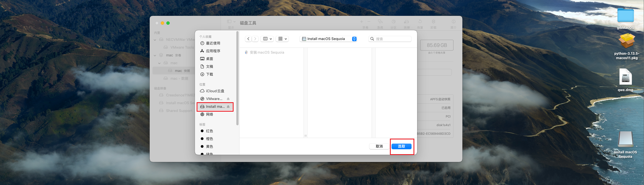Click the 分区 (Partition) toolbar icon
Image resolution: width=644 pixels, height=185 pixels.
(x=394, y=22)
